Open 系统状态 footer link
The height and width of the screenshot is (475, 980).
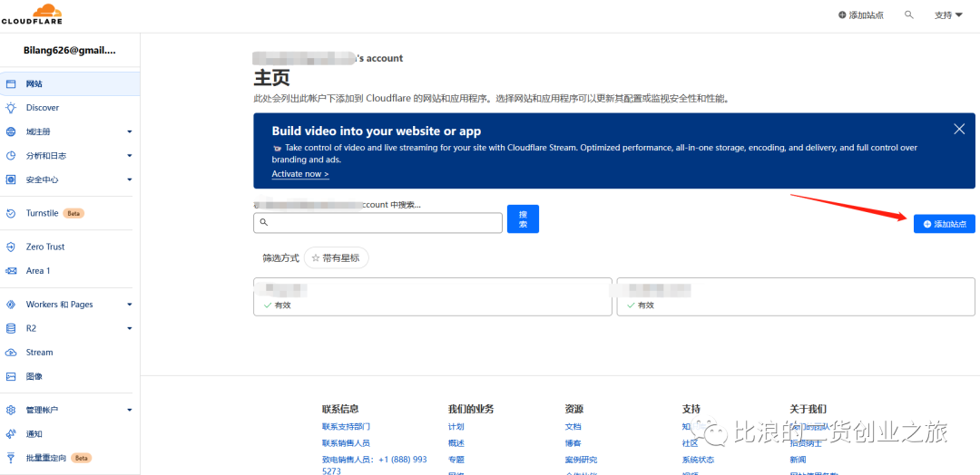coord(698,460)
